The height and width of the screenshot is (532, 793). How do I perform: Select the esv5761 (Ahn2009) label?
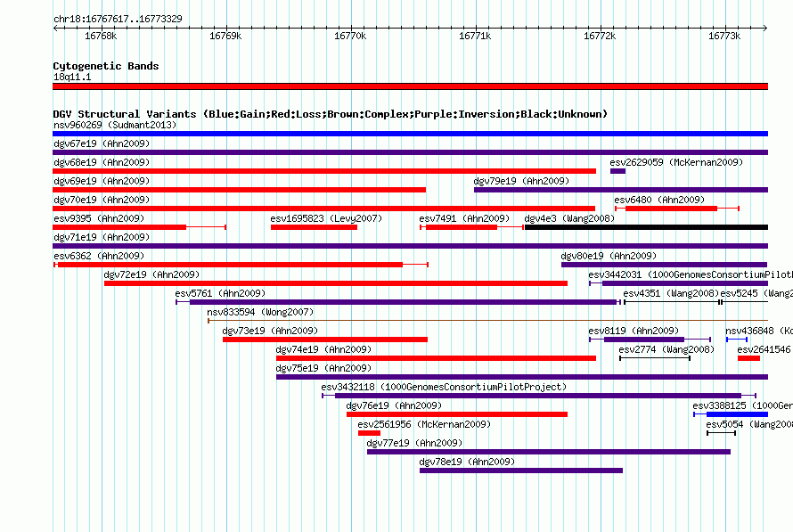[220, 293]
